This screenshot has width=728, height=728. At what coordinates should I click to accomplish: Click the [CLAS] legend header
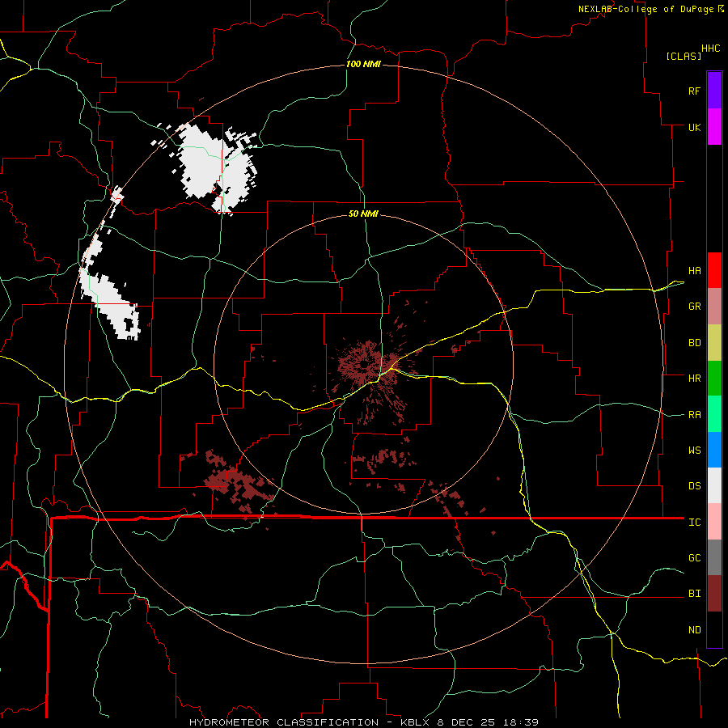tap(684, 57)
